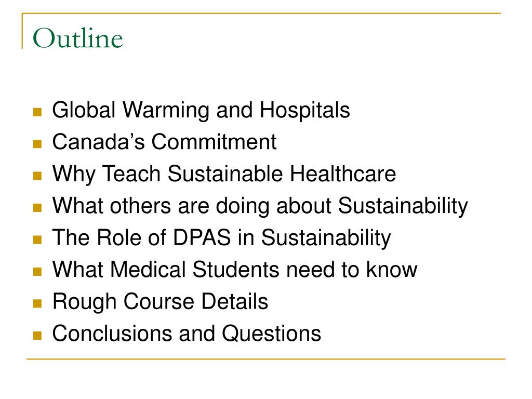Select The Role of DPAS in Sustainability
Image resolution: width=532 pixels, height=399 pixels.
pyautogui.click(x=221, y=237)
